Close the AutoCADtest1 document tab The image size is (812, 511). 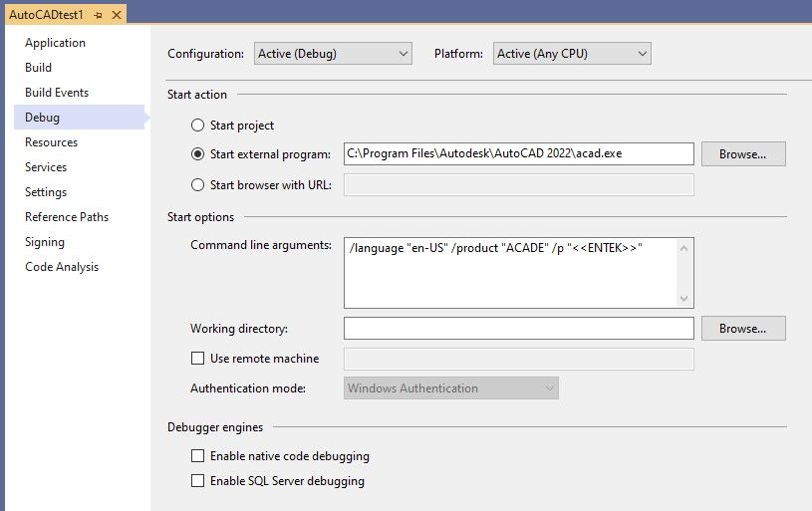116,16
